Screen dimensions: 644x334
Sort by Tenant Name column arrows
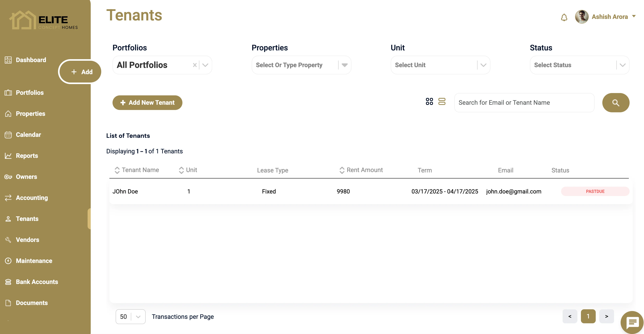coord(117,170)
